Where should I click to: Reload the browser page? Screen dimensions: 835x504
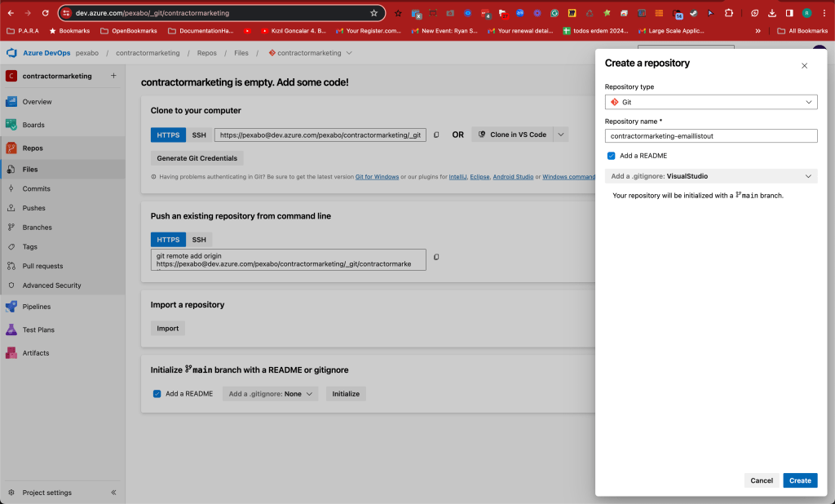(46, 13)
